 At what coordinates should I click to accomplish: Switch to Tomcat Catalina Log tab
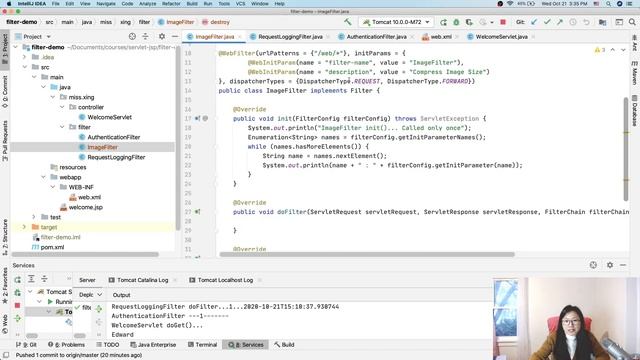[x=142, y=280]
